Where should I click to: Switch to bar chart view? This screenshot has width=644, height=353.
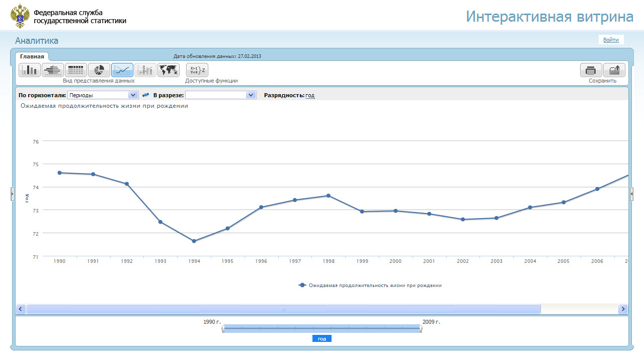pos(30,70)
